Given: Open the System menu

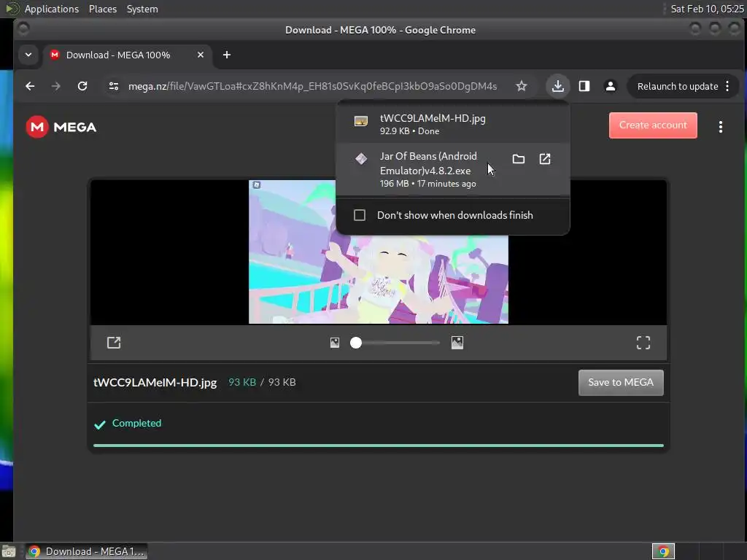Looking at the screenshot, I should 142,9.
